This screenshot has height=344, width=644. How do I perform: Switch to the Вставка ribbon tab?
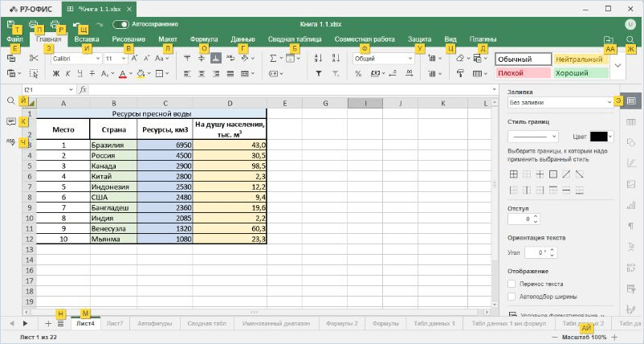87,39
